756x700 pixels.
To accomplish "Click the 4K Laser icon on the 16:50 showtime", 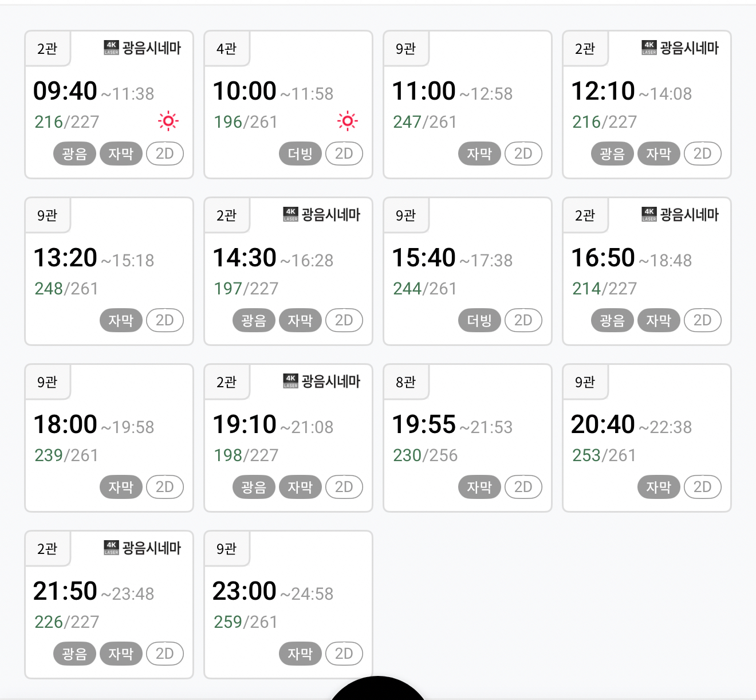I will 649,214.
